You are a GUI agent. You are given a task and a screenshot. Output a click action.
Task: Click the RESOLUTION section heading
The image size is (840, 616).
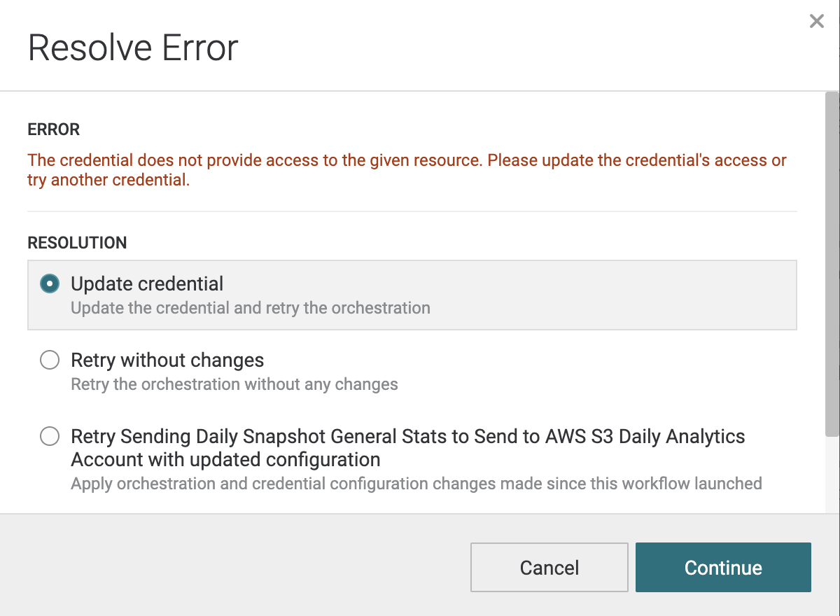click(77, 243)
